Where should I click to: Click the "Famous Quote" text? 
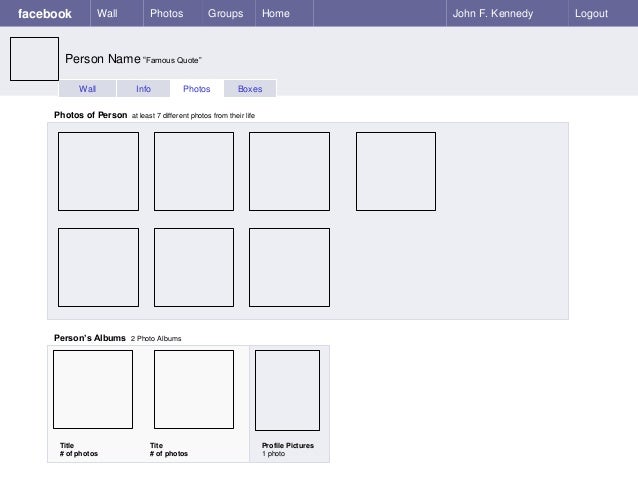click(172, 60)
